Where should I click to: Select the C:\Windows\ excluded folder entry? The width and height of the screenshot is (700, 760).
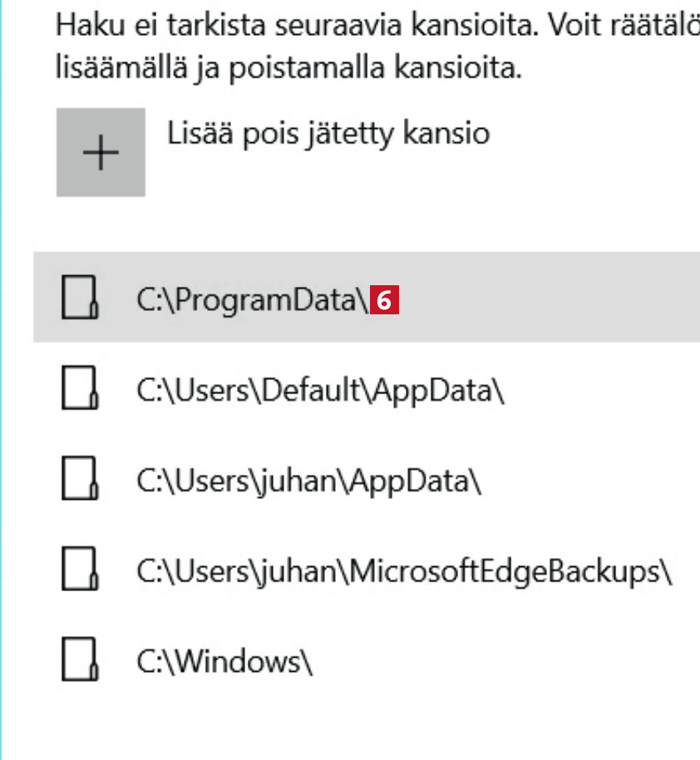[x=224, y=663]
